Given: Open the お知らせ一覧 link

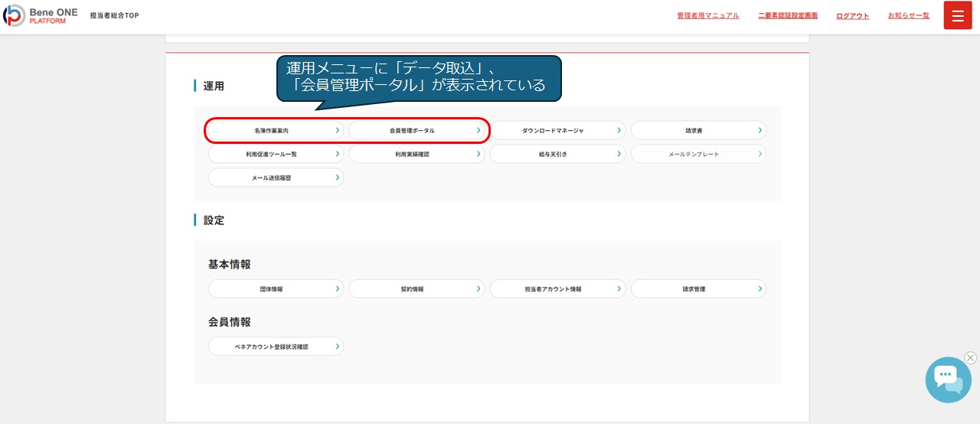Looking at the screenshot, I should click(x=908, y=16).
